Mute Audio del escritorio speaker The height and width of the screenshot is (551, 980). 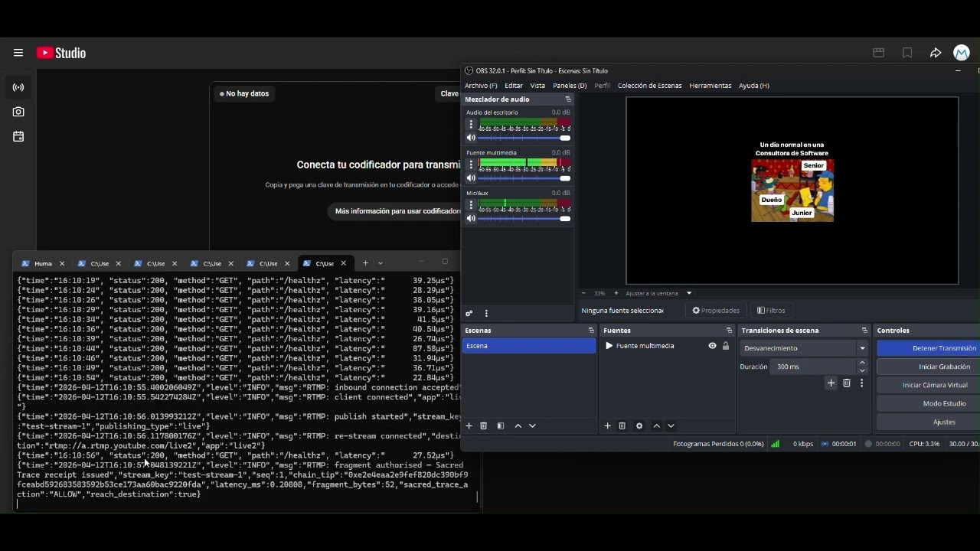pyautogui.click(x=471, y=138)
